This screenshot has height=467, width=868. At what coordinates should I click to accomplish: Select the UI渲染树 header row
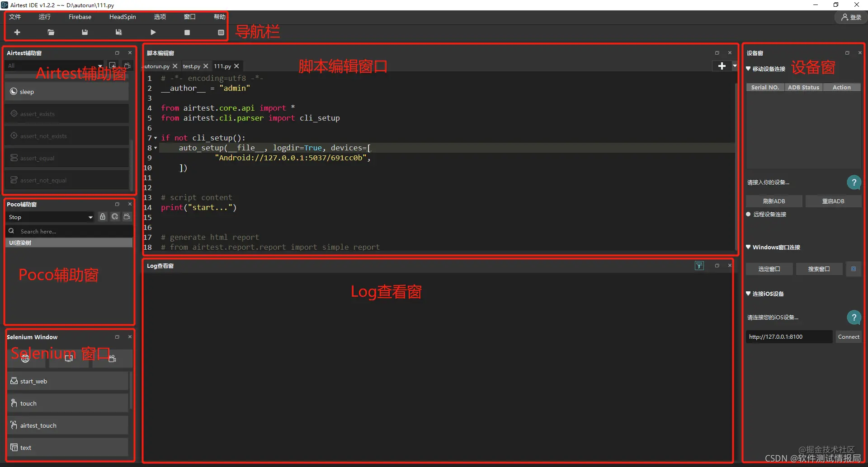tap(69, 243)
